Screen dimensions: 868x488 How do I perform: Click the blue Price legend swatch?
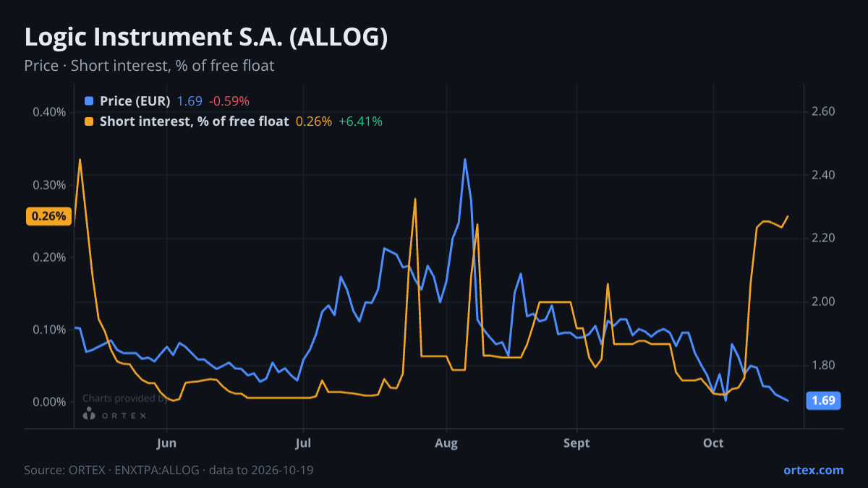click(89, 101)
